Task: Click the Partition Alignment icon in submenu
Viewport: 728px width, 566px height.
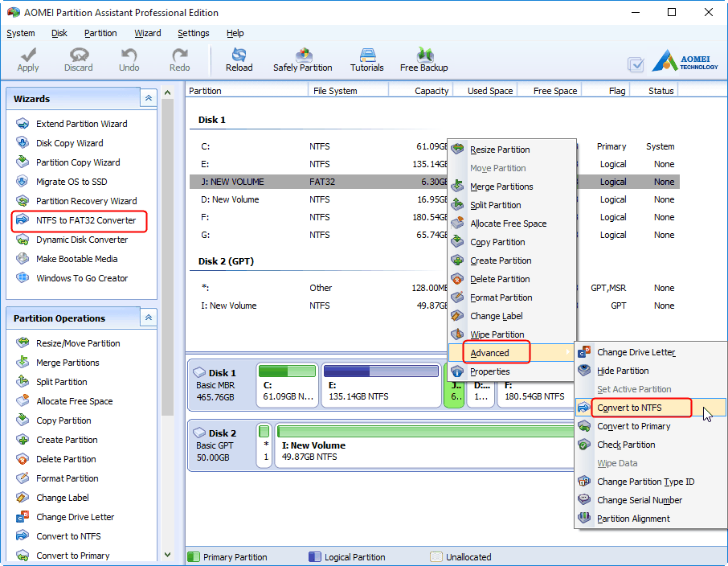Action: [x=584, y=518]
